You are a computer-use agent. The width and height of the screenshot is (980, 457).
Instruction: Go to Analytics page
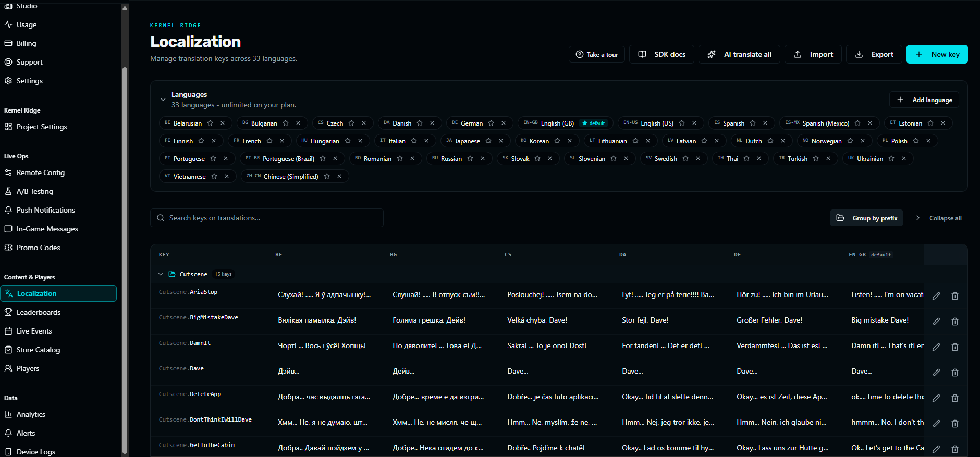coord(58,414)
